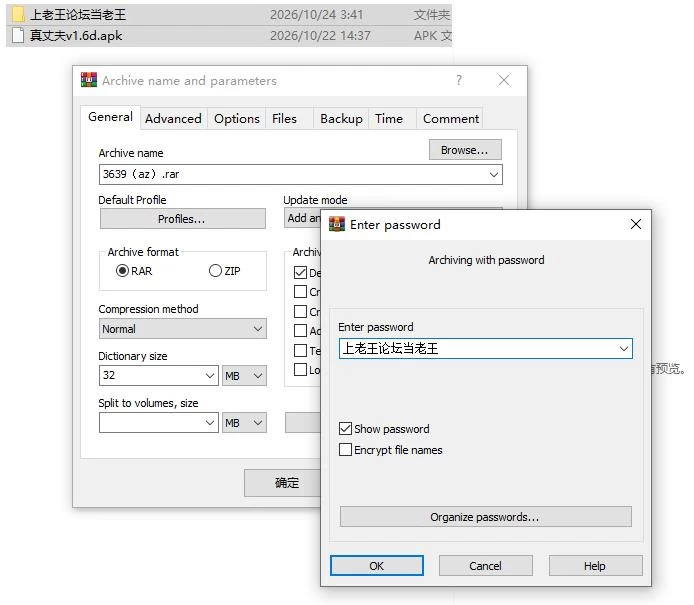Open the Split to volumes size dropdown

click(x=209, y=423)
